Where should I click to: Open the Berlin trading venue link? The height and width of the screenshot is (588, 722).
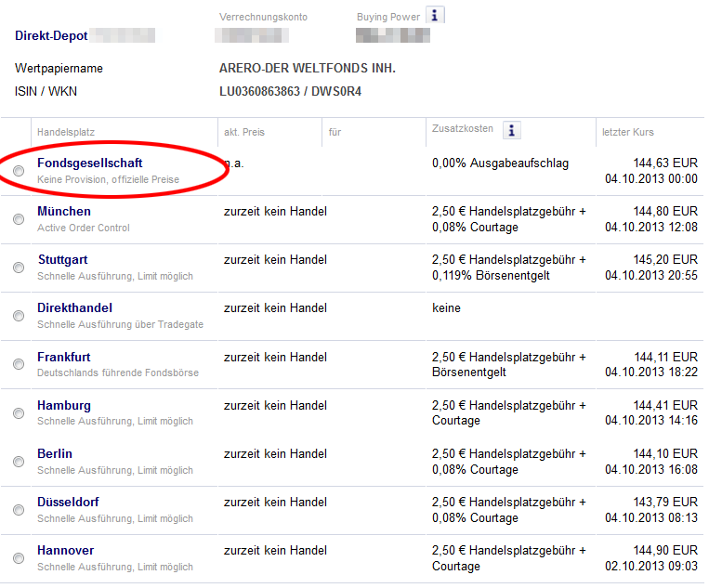point(55,454)
